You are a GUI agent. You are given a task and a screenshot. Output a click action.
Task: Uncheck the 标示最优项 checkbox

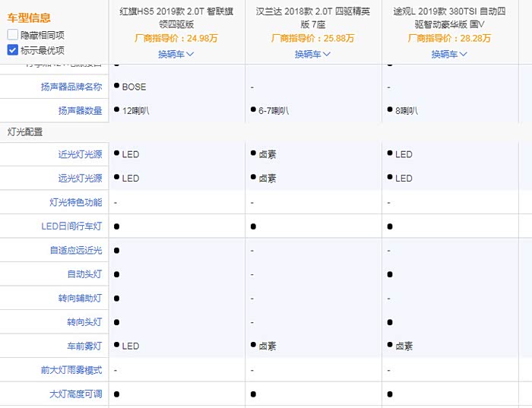pyautogui.click(x=13, y=50)
